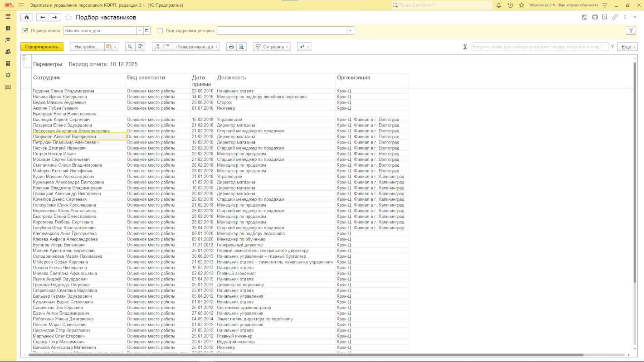The image size is (644, 362).
Task: Uncheck the Период отчета checkbox
Action: coord(25,31)
